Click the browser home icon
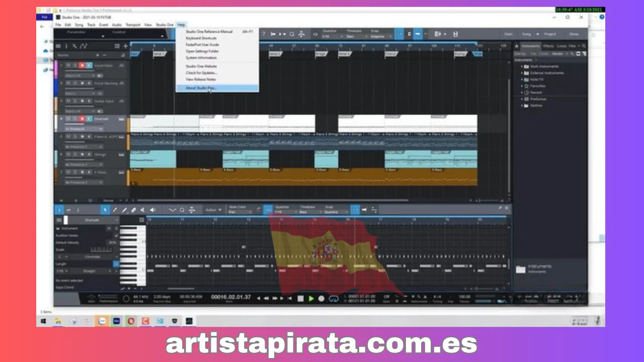This screenshot has height=362, width=644. pyautogui.click(x=517, y=46)
